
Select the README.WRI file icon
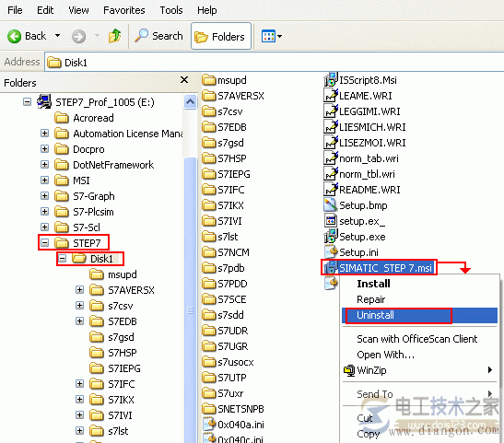click(331, 190)
